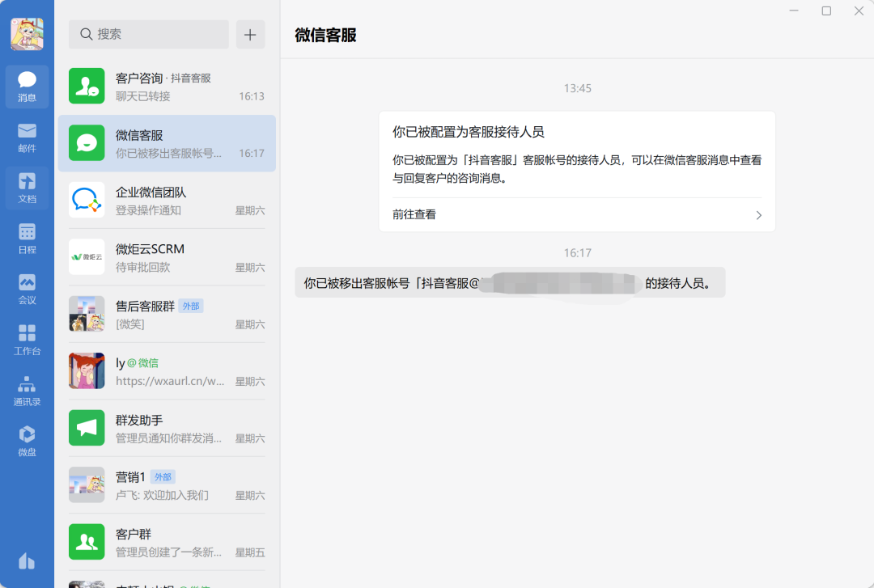Open the 客户群 conversation

[167, 541]
